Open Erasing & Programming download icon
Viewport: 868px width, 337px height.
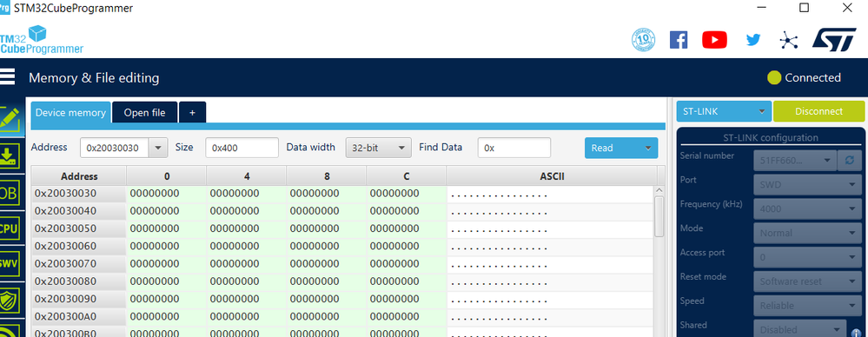pyautogui.click(x=10, y=156)
